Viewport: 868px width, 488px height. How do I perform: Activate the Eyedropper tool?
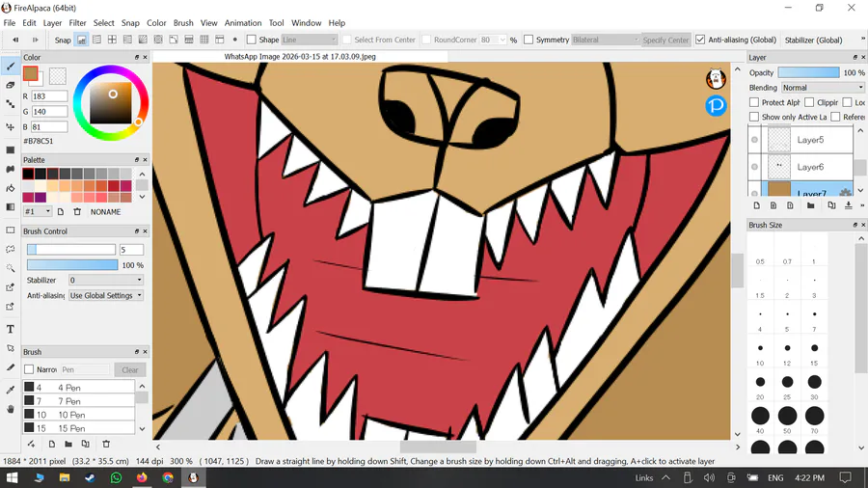(x=10, y=390)
